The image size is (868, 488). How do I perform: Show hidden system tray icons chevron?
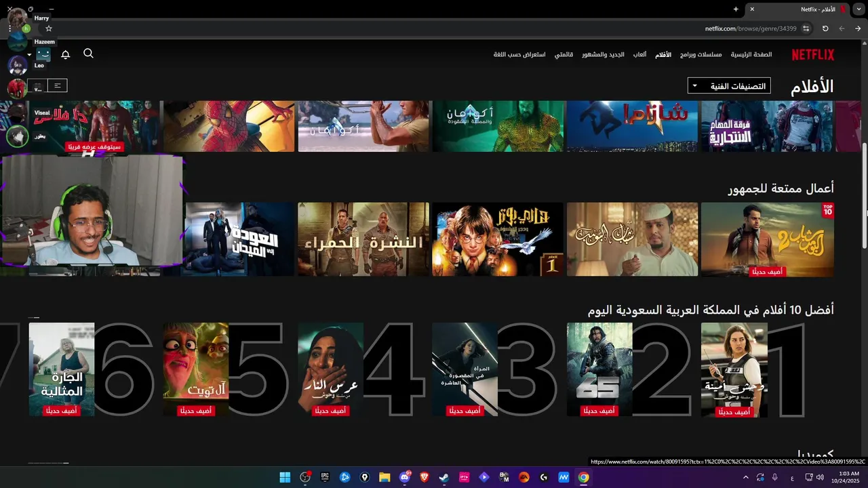pyautogui.click(x=746, y=477)
